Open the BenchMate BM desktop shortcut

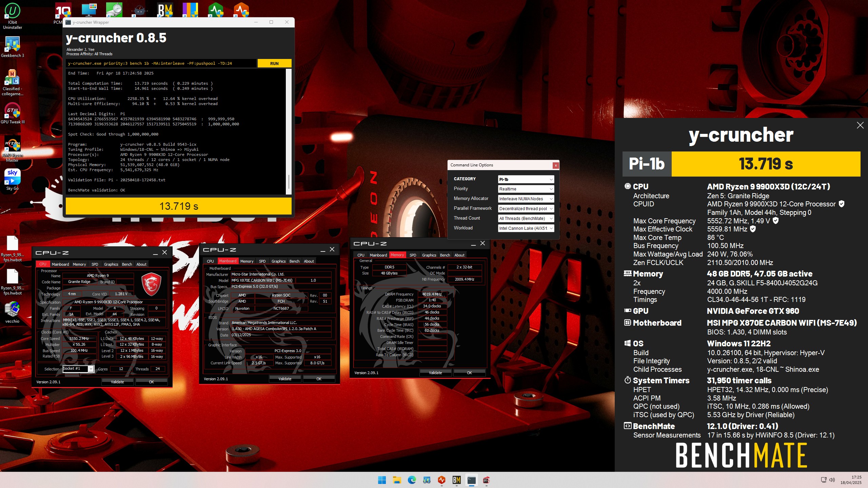point(165,10)
